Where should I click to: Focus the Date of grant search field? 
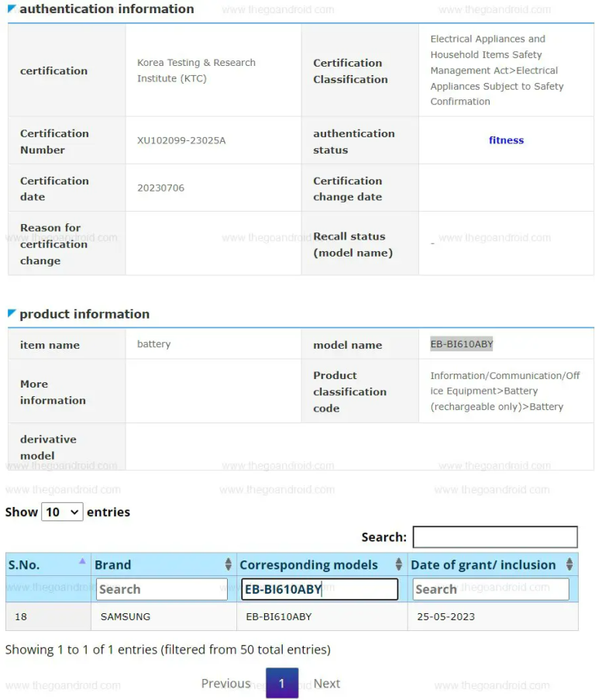click(490, 589)
